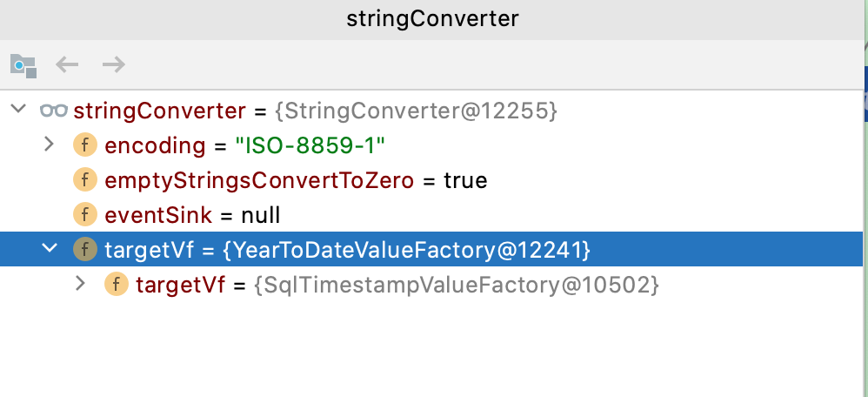The height and width of the screenshot is (397, 868).
Task: Go forward with the right arrow
Action: (114, 65)
